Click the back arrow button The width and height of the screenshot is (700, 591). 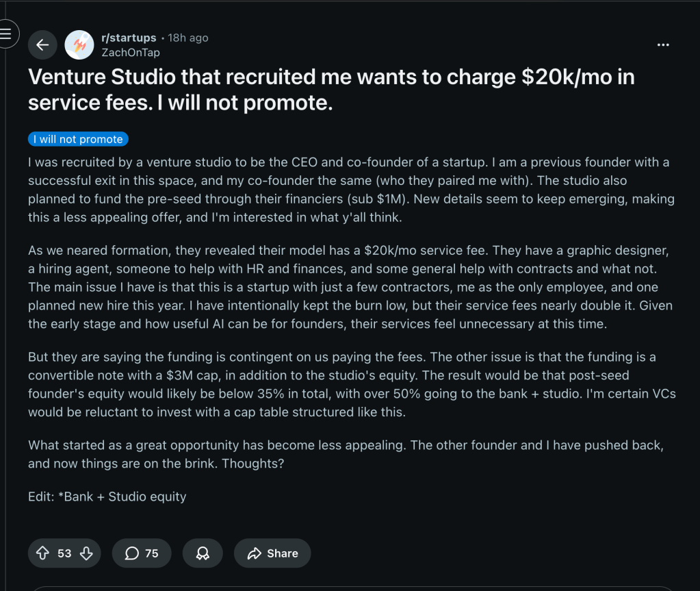42,45
